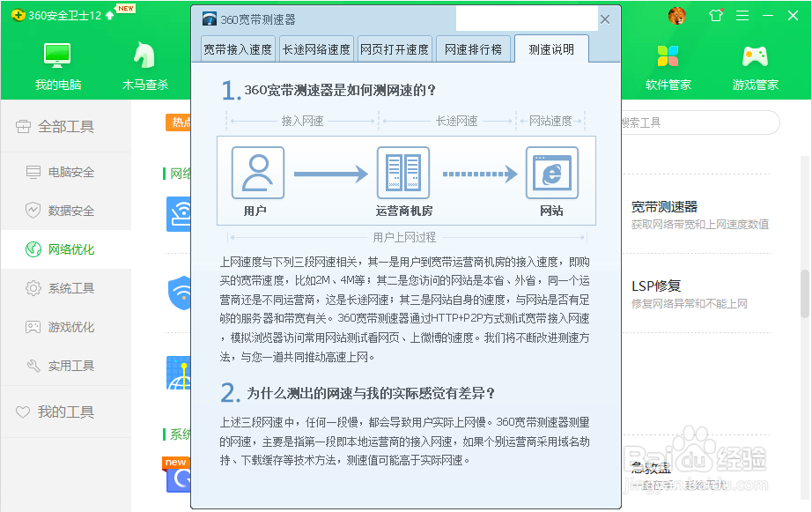Click the tool icon with new badge
Screen dimensions: 812x512
pyautogui.click(x=178, y=475)
